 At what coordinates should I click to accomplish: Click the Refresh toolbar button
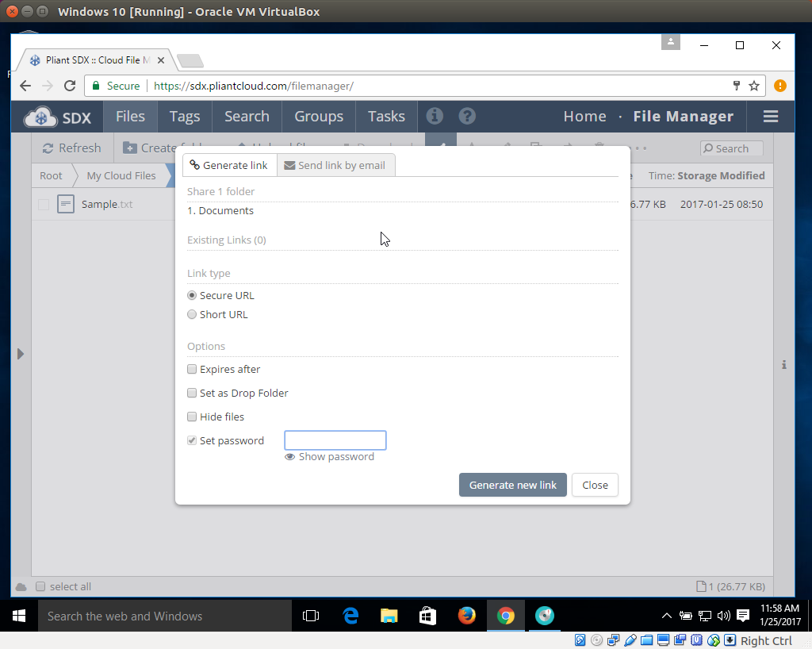(x=71, y=148)
